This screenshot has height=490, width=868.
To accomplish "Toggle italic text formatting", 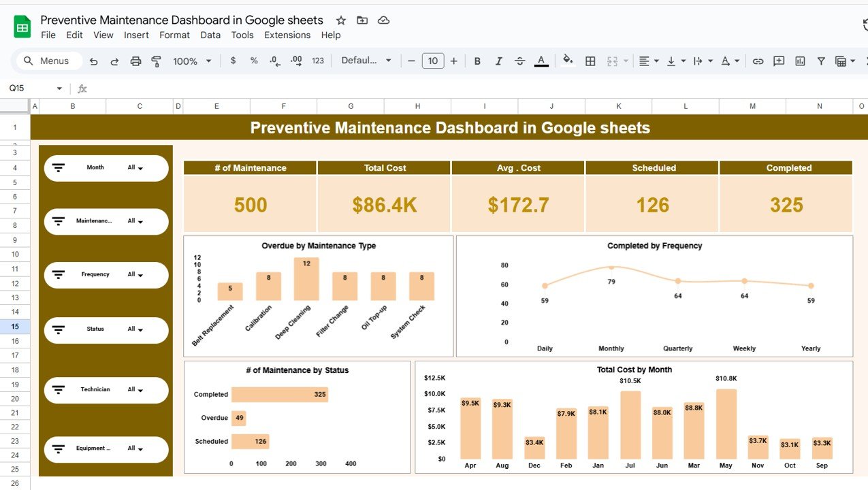I will click(498, 61).
